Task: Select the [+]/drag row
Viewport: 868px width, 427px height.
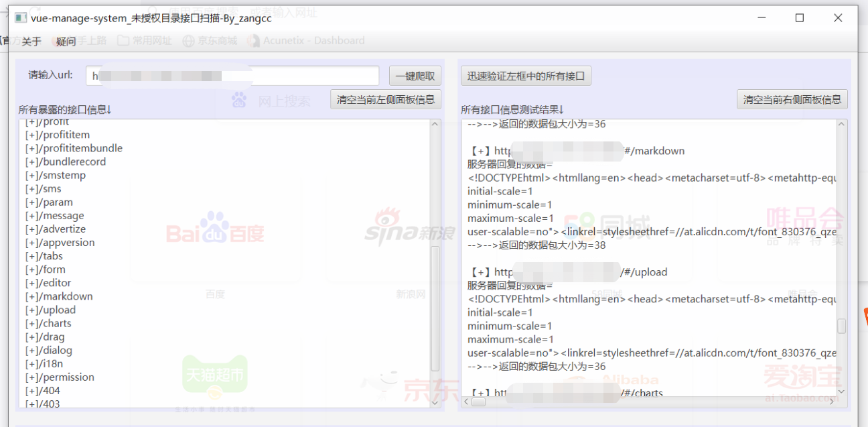Action: pos(45,337)
